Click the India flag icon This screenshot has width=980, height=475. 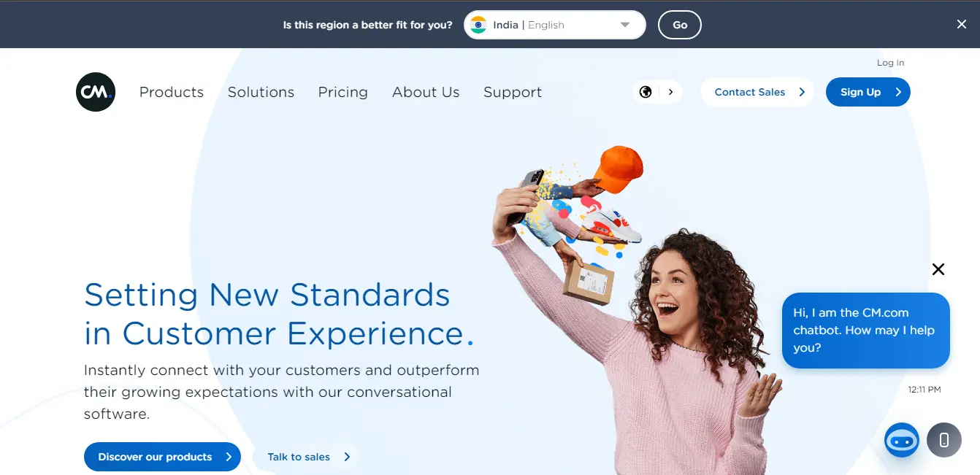pyautogui.click(x=478, y=25)
